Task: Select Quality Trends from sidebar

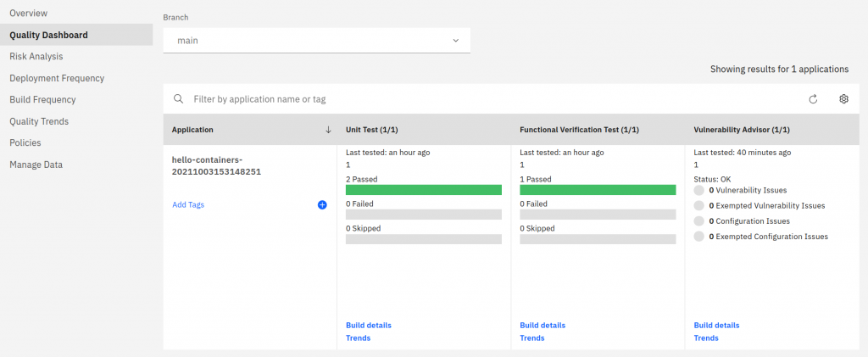Action: point(39,121)
